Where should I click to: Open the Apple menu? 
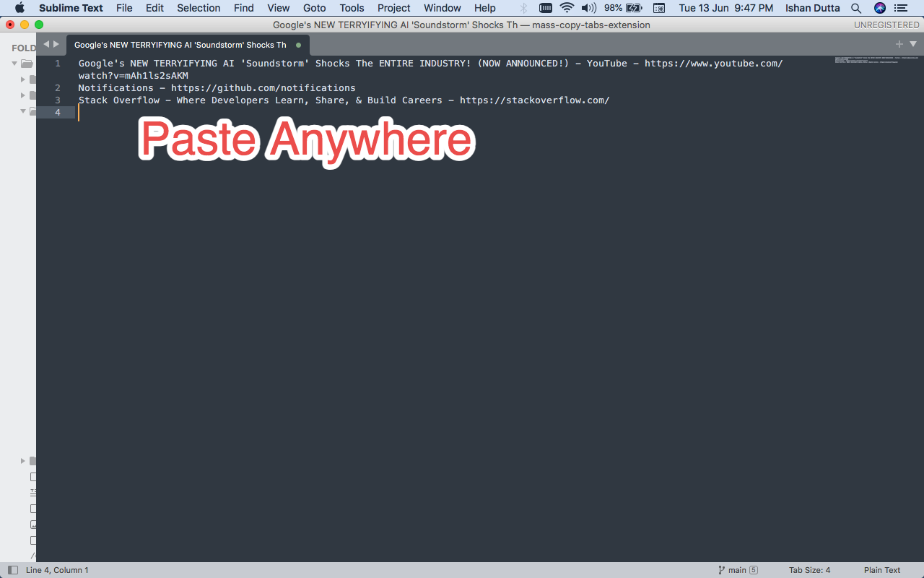tap(19, 8)
